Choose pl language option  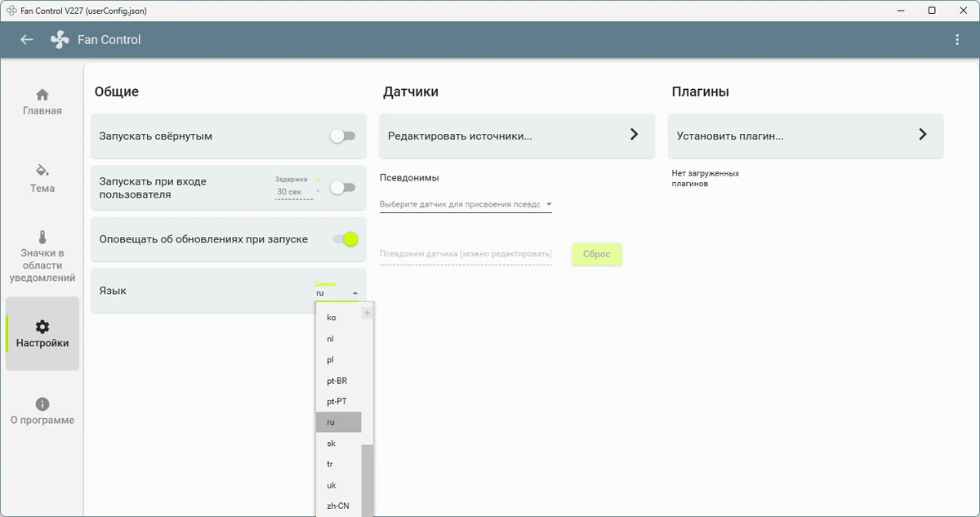(338, 359)
